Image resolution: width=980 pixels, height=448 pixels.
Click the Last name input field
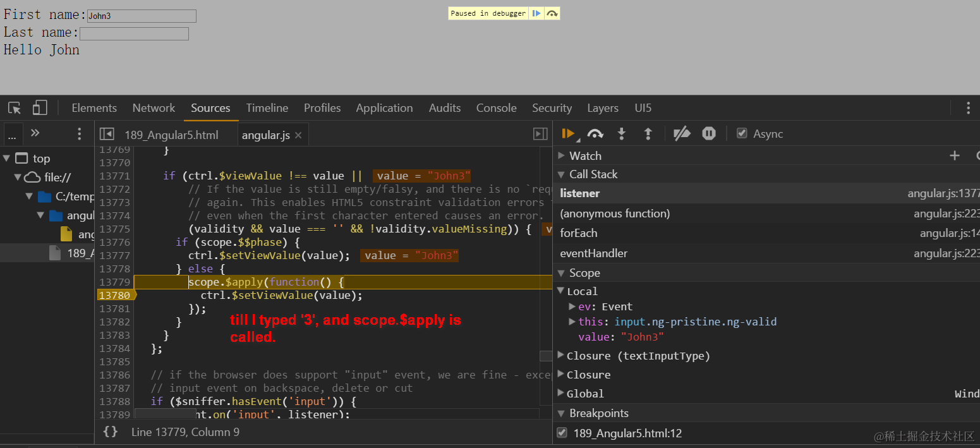click(x=134, y=33)
